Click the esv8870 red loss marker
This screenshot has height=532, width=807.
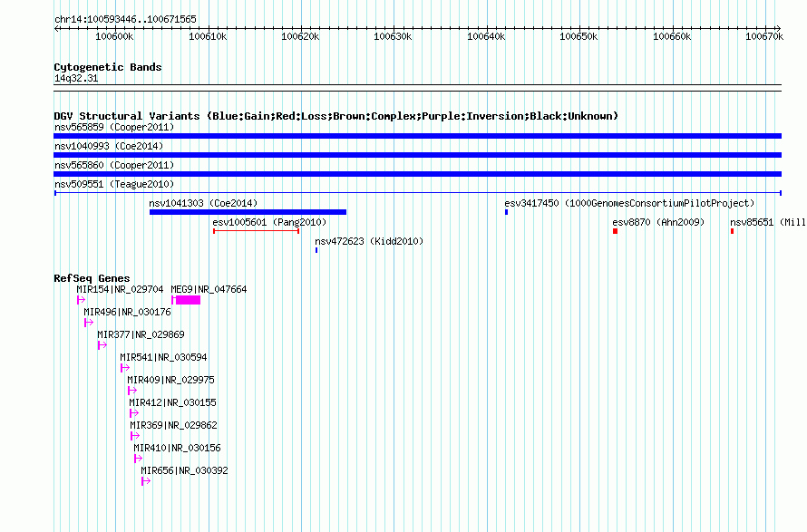[615, 231]
